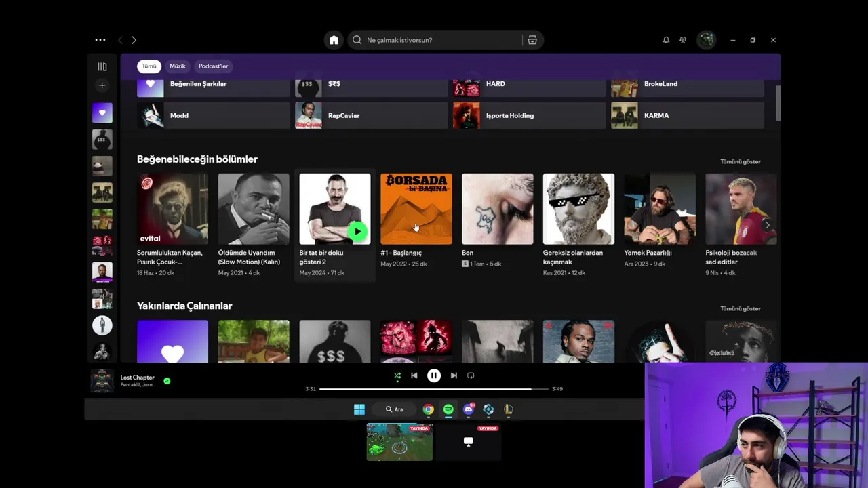Screen dimensions: 868x488
Task: Open the Windows Start button
Action: [x=359, y=409]
